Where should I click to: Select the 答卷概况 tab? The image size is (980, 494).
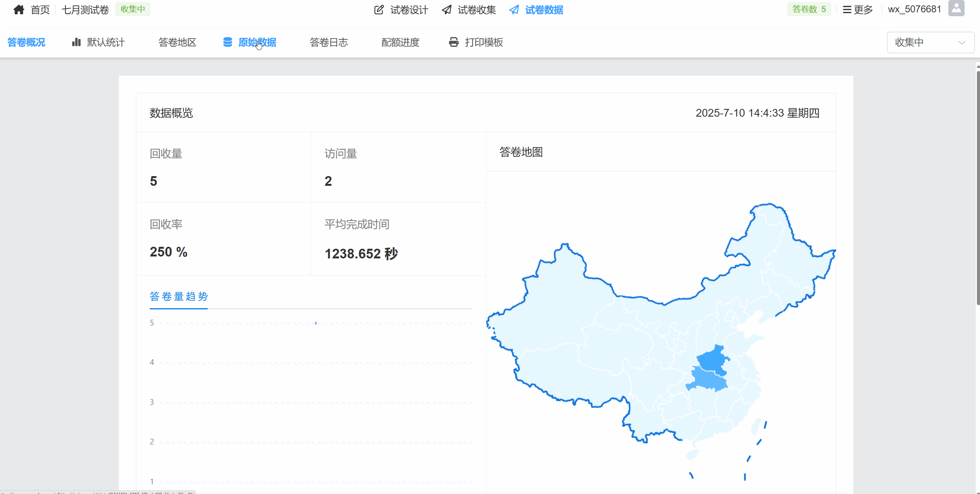pyautogui.click(x=26, y=42)
